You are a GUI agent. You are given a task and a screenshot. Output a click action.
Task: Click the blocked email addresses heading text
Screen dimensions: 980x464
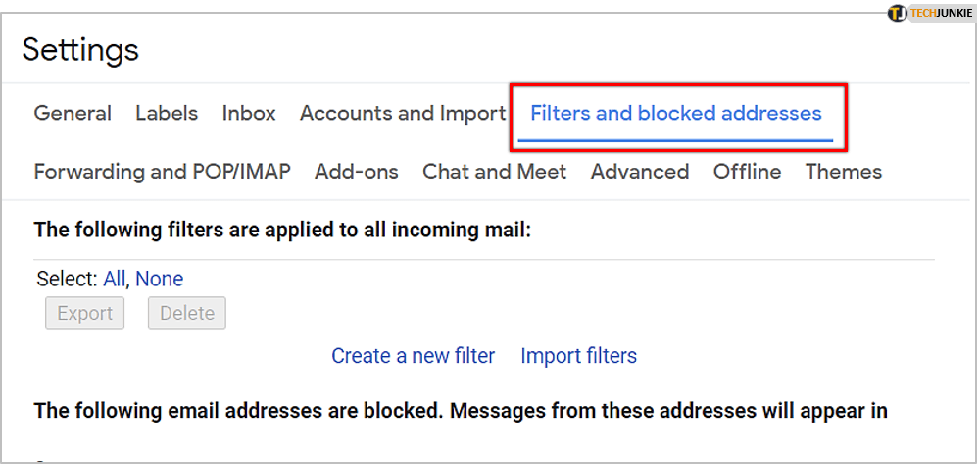click(461, 410)
